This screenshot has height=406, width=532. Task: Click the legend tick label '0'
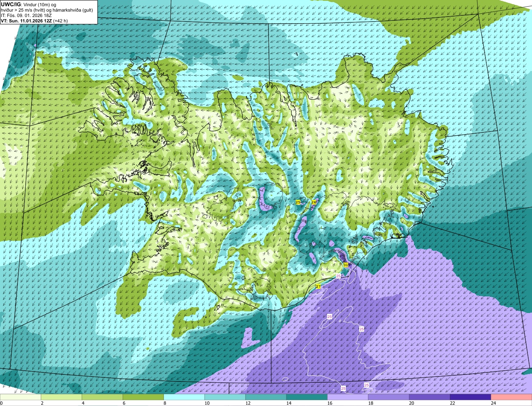tap(1, 403)
